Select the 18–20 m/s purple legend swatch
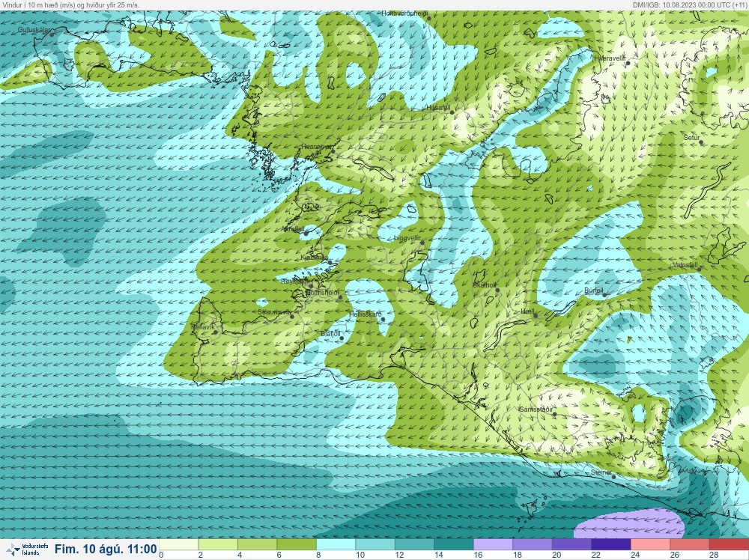The image size is (749, 560). (x=533, y=545)
